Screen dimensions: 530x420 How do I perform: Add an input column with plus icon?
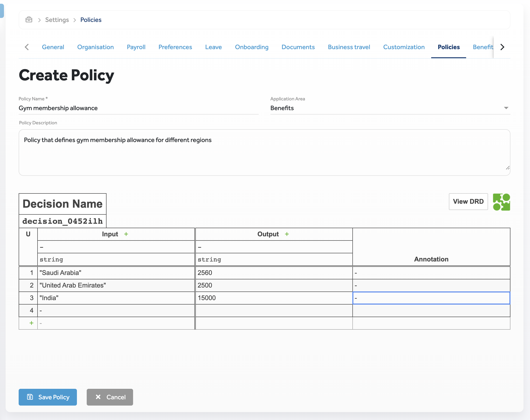point(126,234)
